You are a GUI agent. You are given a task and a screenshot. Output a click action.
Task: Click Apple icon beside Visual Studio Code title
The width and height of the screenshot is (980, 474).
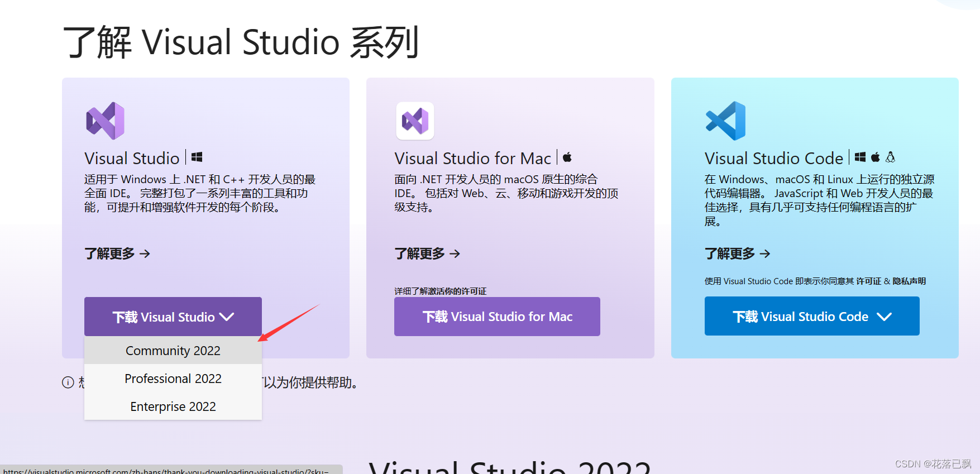coord(876,157)
